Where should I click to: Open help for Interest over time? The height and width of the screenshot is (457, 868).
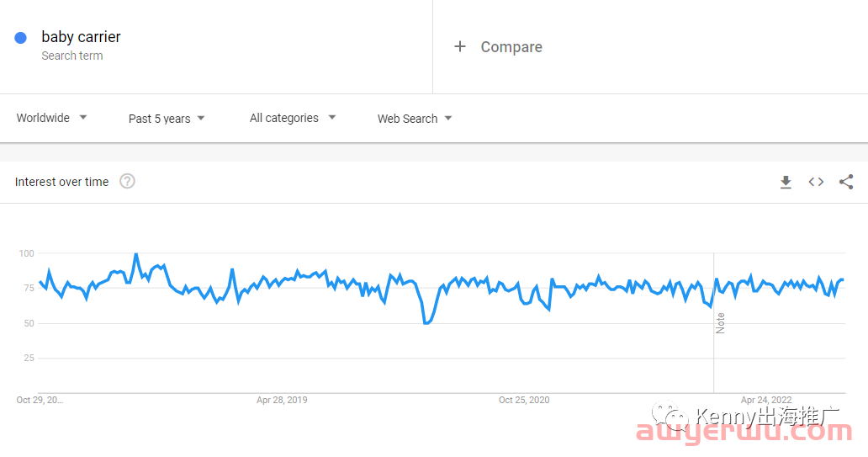pos(127,181)
